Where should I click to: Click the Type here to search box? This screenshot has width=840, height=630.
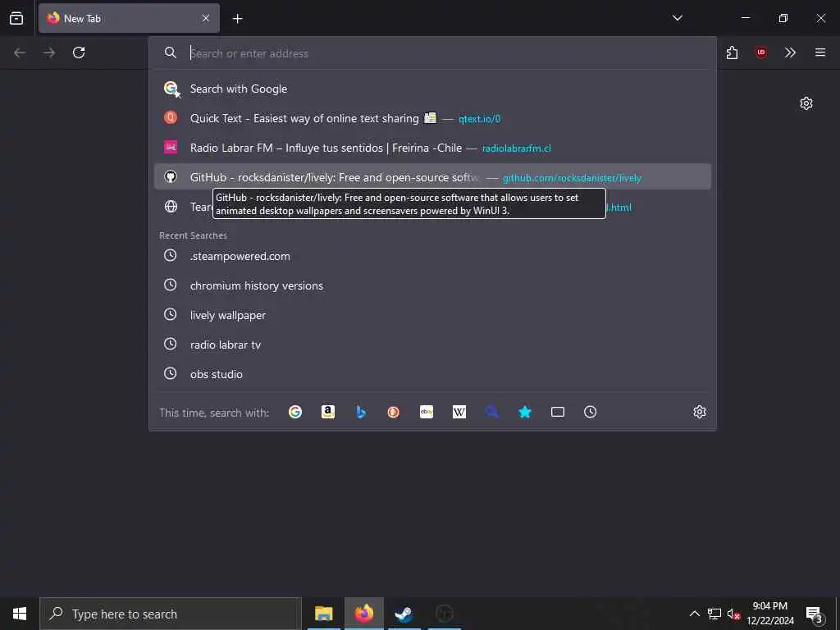(171, 614)
